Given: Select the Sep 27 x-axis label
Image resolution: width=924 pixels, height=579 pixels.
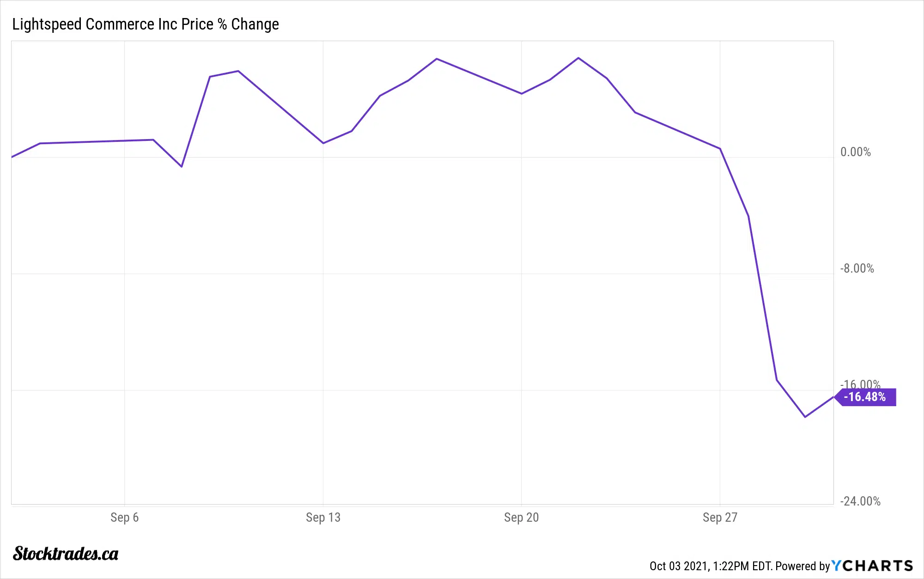Looking at the screenshot, I should [720, 517].
